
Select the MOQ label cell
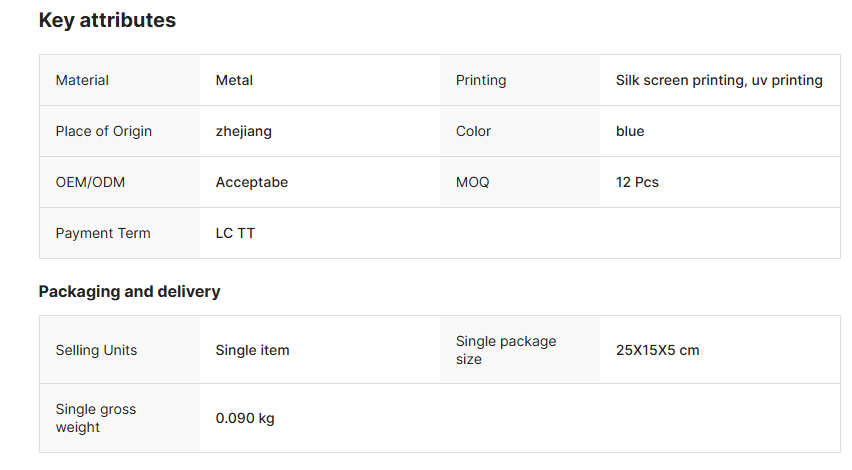472,182
